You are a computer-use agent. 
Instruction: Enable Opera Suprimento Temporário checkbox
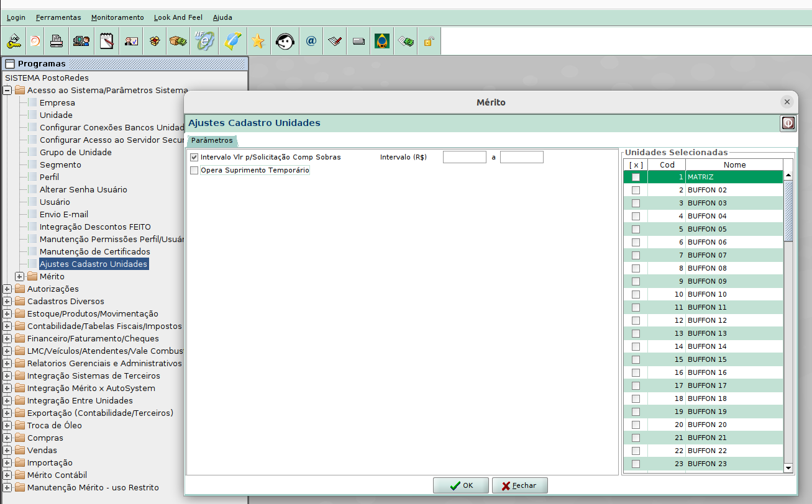pos(194,170)
